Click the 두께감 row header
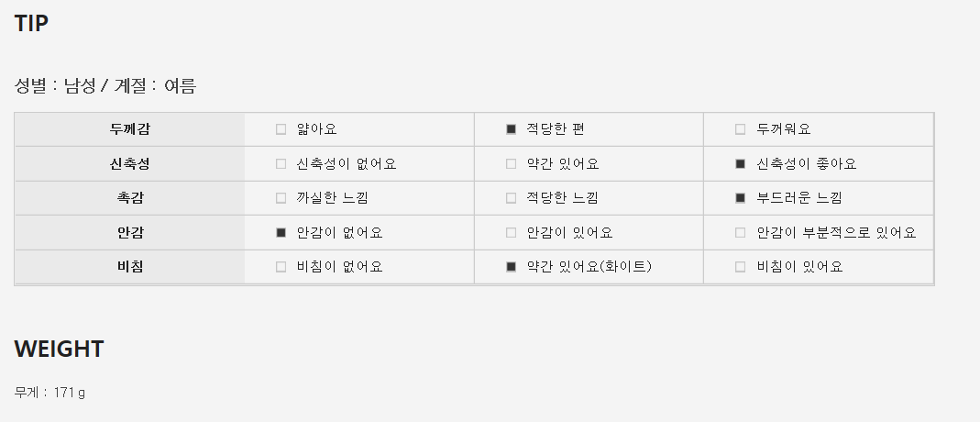980x422 pixels. [129, 129]
